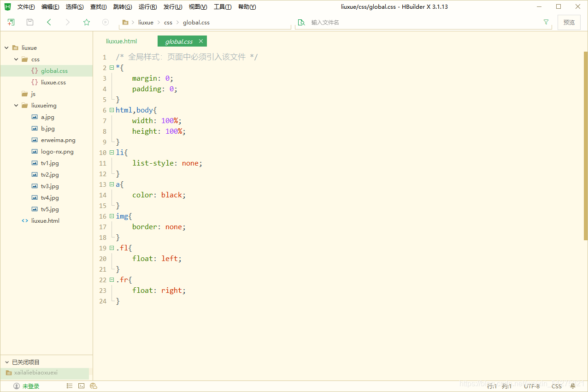588x392 pixels.
Task: Switch to the liuxue.html tab
Action: pyautogui.click(x=122, y=41)
